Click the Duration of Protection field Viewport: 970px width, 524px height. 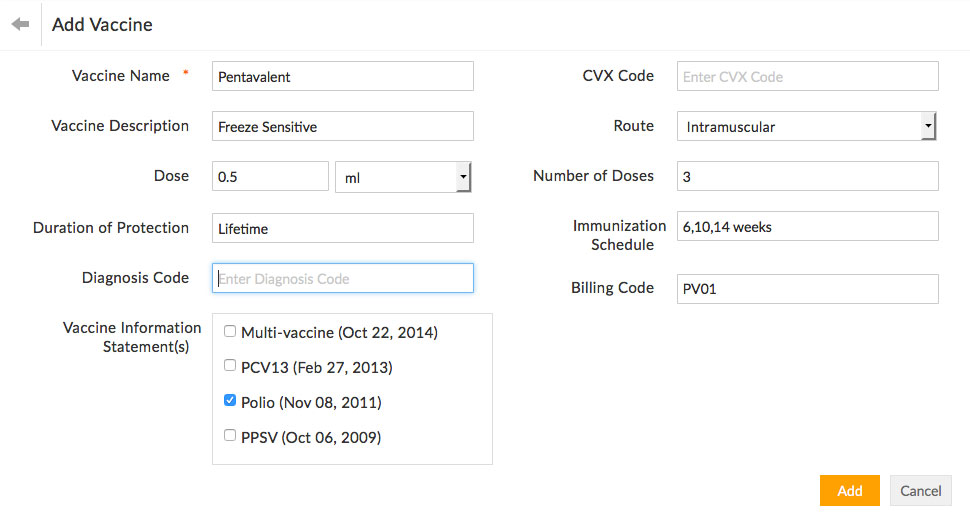pyautogui.click(x=342, y=228)
